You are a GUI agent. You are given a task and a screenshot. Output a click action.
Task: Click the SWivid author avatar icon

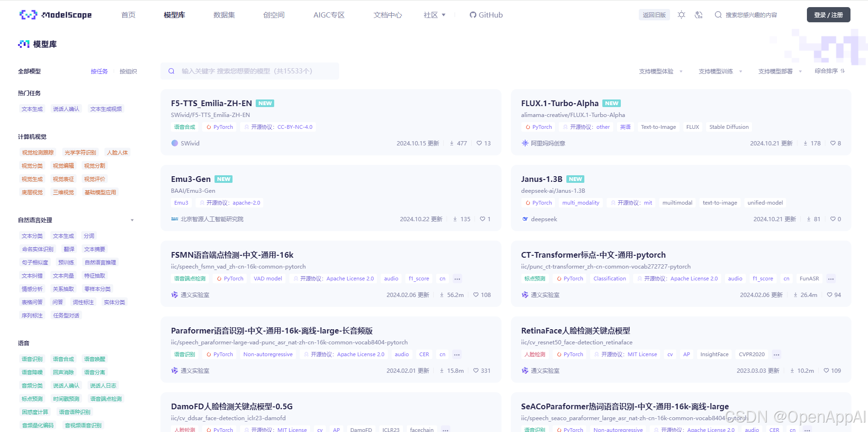pyautogui.click(x=175, y=143)
